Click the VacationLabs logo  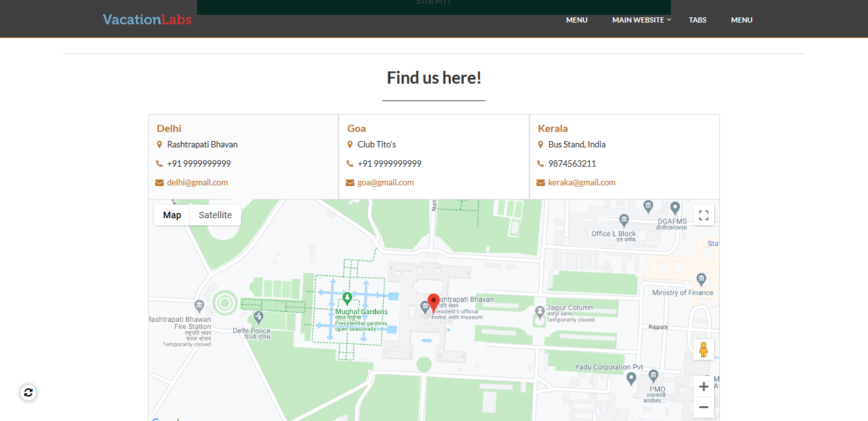[x=147, y=19]
